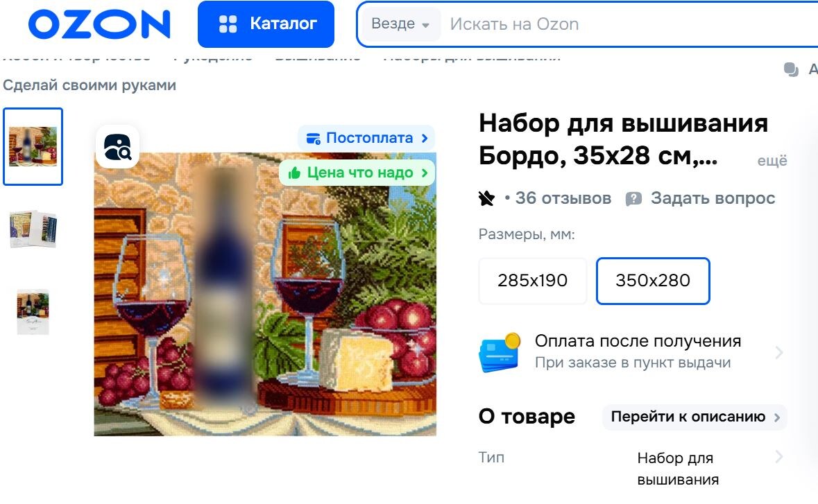The image size is (818, 504).
Task: Click the payment card icon
Action: tap(500, 352)
